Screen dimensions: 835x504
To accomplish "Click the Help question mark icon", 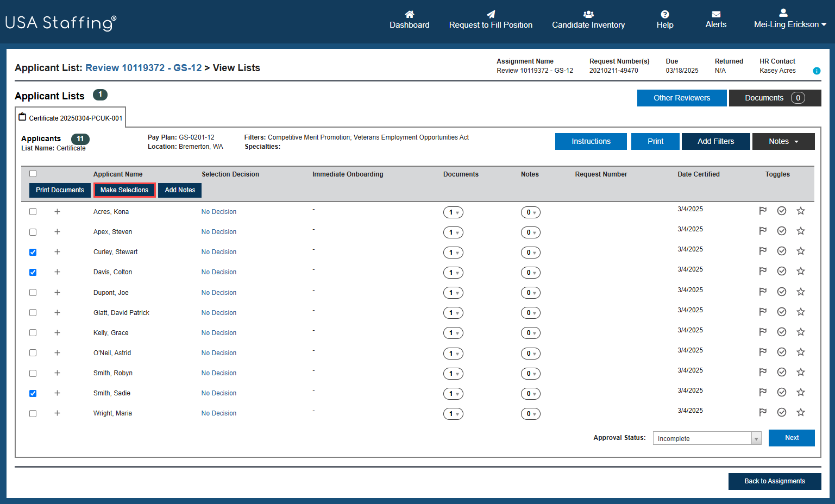I will [665, 14].
